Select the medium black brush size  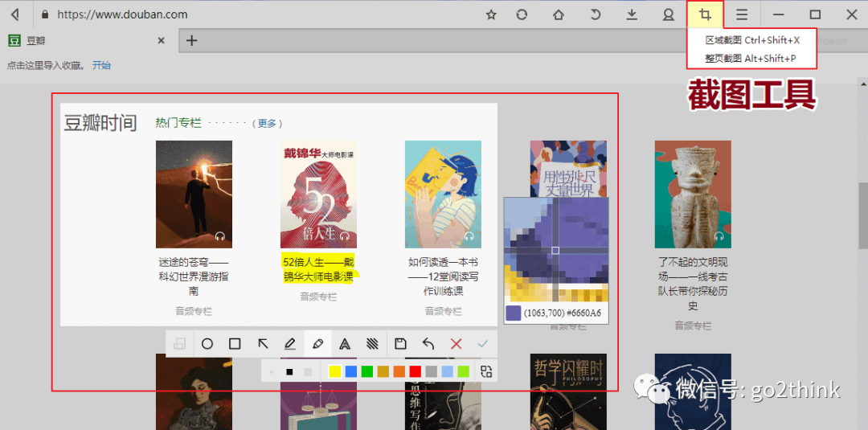click(289, 372)
